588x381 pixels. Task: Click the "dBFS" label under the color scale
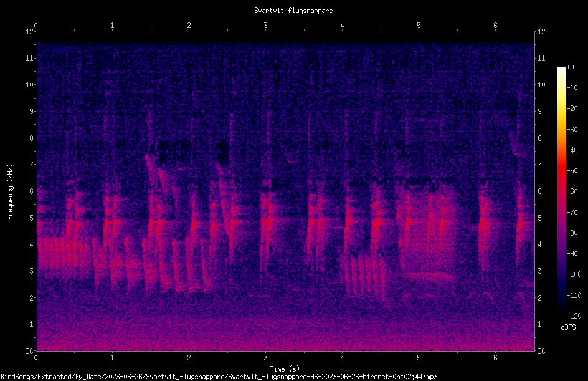coord(568,327)
